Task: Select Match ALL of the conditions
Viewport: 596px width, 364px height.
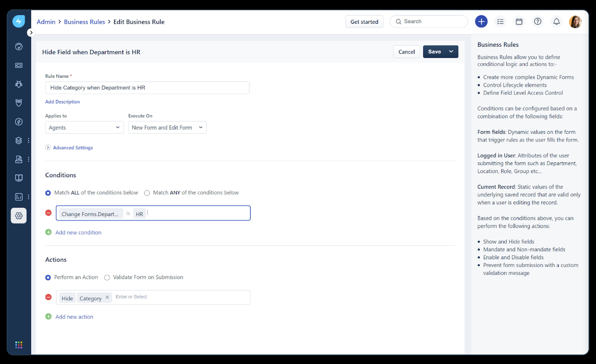Action: [x=48, y=193]
